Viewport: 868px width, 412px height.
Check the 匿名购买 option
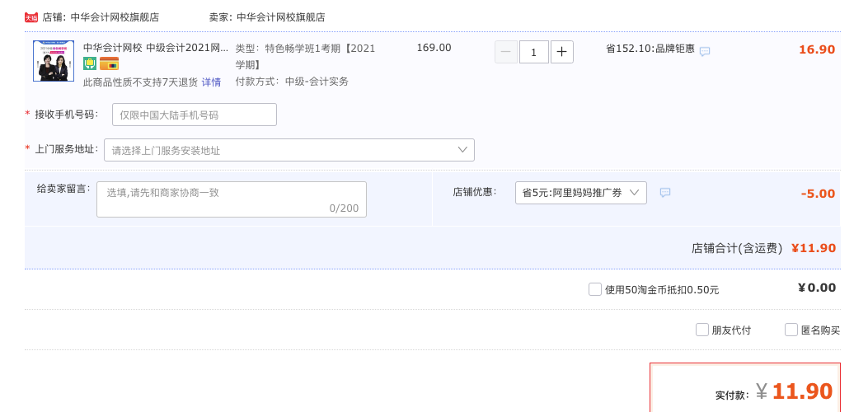tap(791, 330)
